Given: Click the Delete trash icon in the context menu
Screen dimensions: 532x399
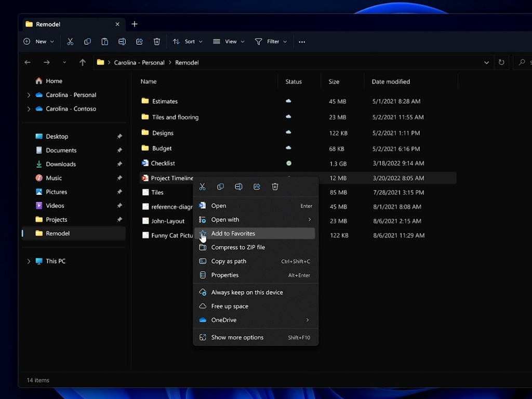Looking at the screenshot, I should (275, 187).
